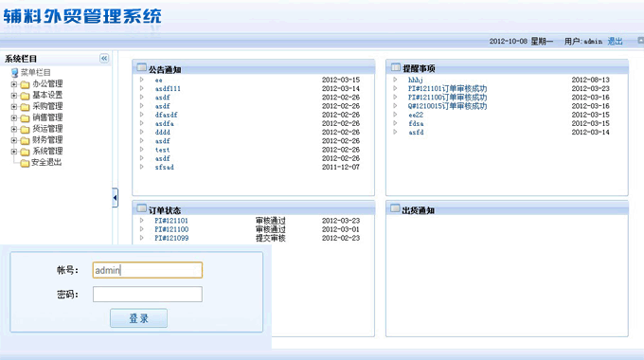644x360 pixels.
Task: Open the announcement ee
Action: 158,80
